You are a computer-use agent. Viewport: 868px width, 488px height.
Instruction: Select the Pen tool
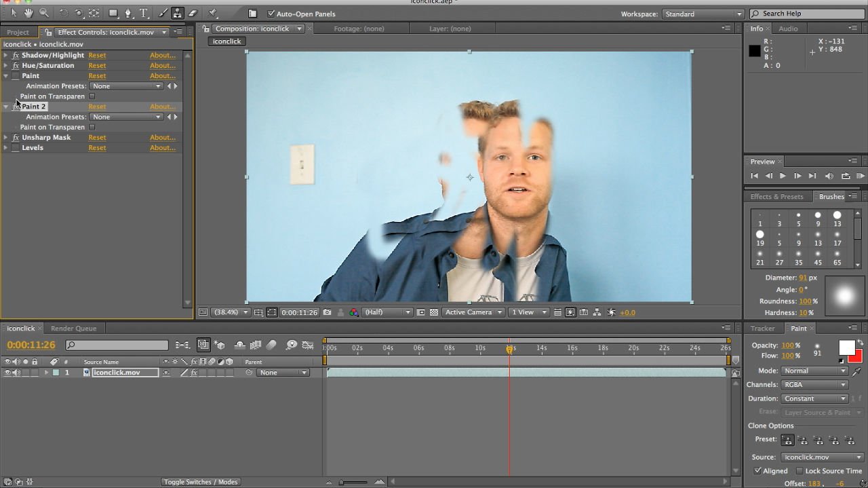(x=128, y=13)
